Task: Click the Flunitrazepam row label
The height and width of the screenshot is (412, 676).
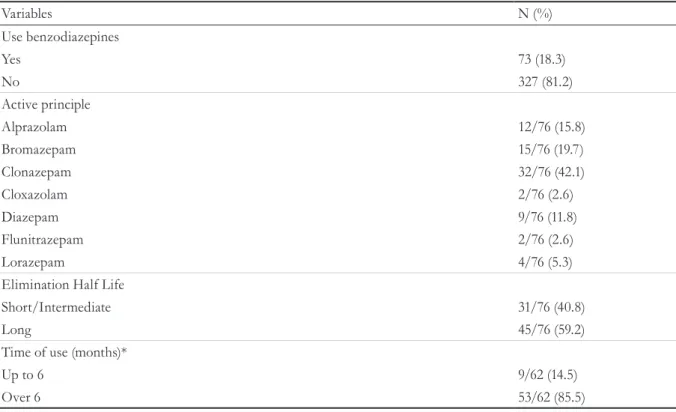Action: 42,240
